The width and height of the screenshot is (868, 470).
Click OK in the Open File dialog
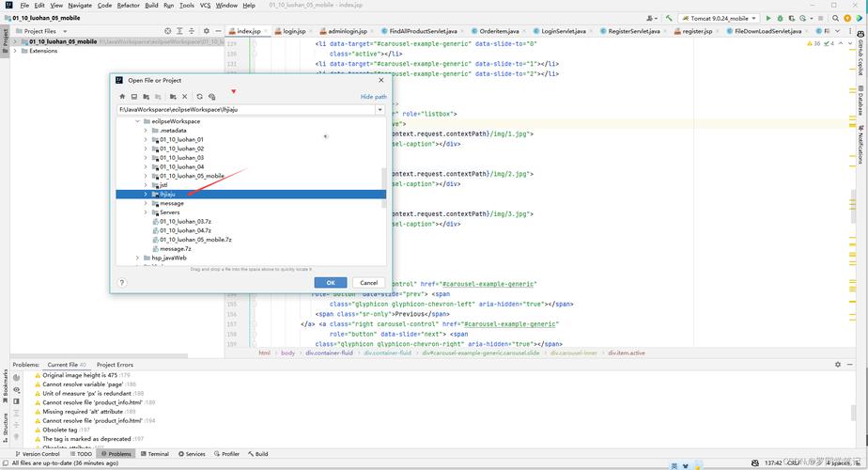(331, 283)
